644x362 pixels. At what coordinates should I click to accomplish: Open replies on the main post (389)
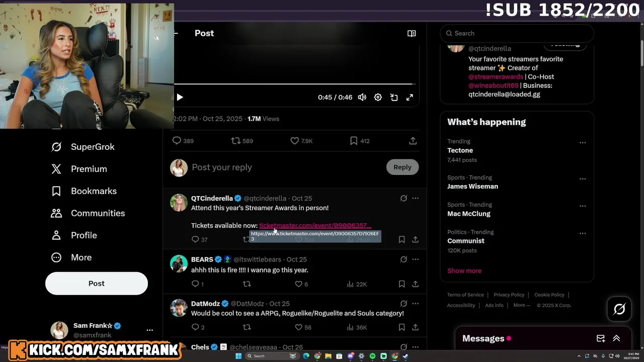(x=183, y=141)
